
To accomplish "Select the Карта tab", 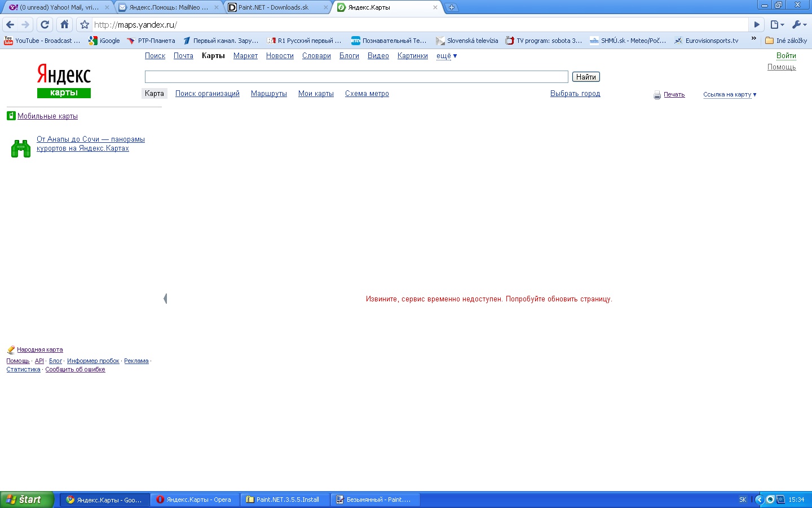I will 155,94.
